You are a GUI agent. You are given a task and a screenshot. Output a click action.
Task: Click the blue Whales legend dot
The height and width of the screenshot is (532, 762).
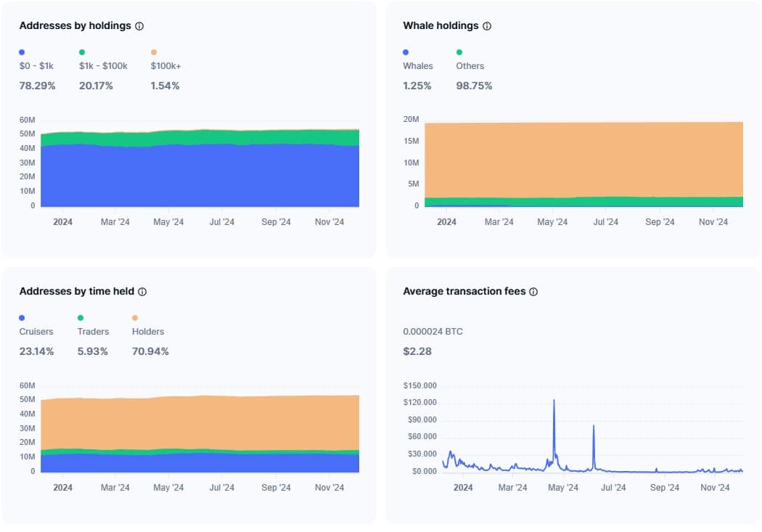point(406,52)
